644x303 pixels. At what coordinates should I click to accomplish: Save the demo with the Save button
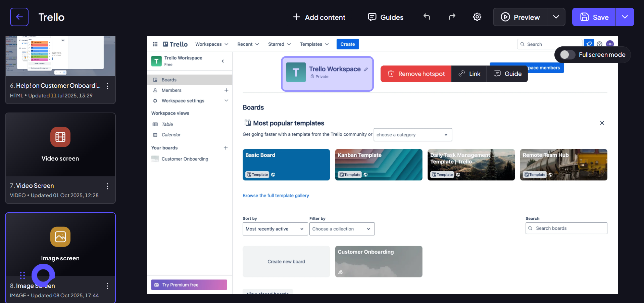pos(594,17)
